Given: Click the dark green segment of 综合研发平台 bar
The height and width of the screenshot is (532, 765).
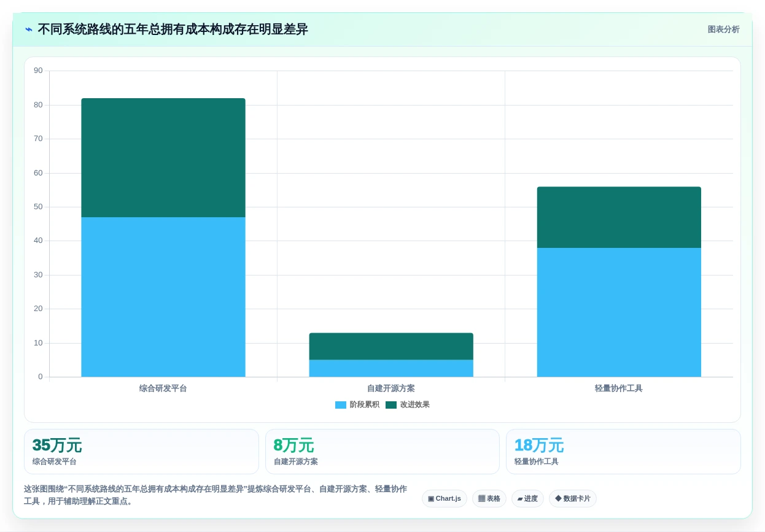Looking at the screenshot, I should pos(163,158).
